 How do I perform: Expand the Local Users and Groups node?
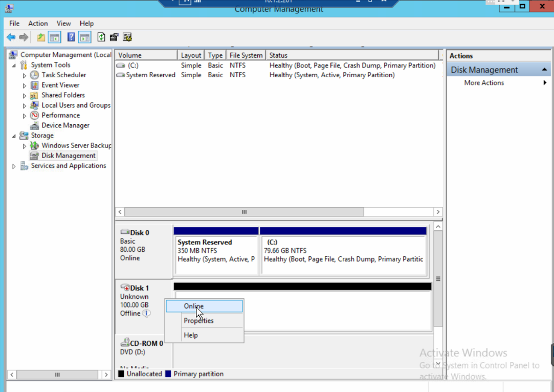pyautogui.click(x=25, y=106)
